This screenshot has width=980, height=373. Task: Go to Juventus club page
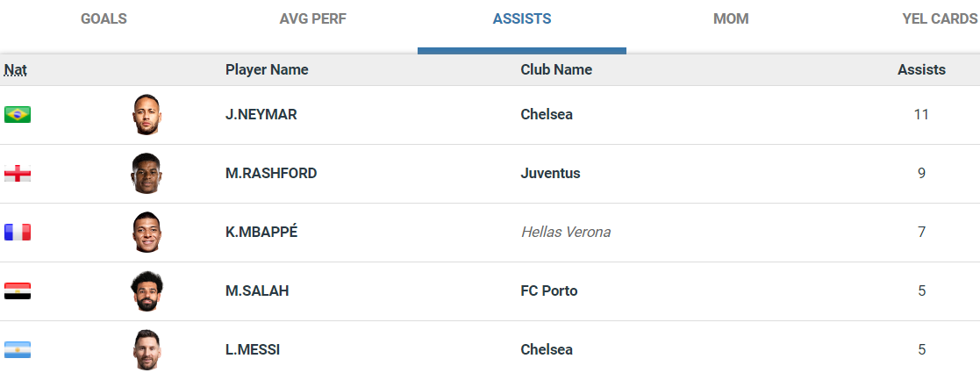tap(550, 174)
